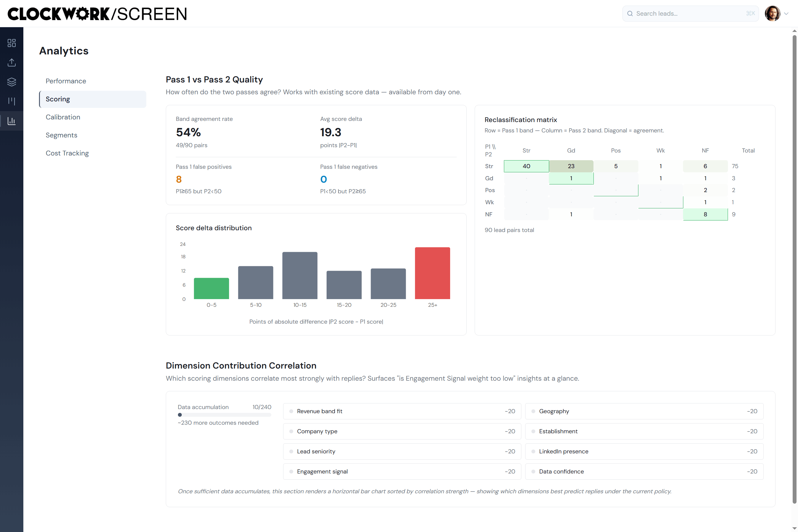Focus the Search leads input field
The image size is (798, 532).
(690, 14)
